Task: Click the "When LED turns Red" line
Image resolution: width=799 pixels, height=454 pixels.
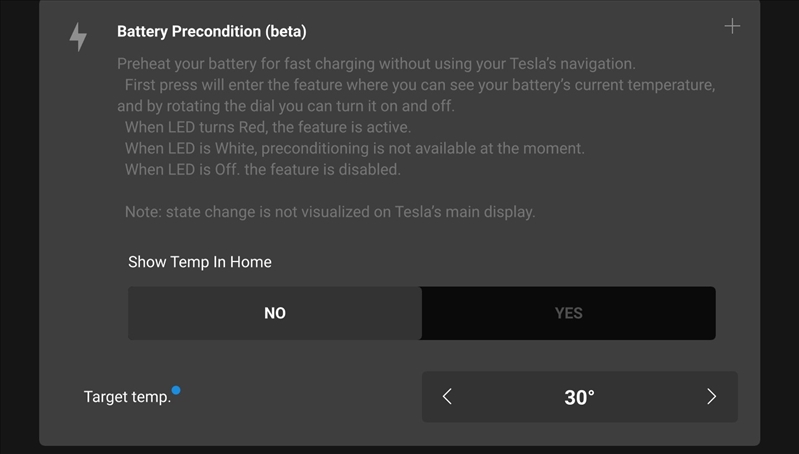Action: (268, 128)
